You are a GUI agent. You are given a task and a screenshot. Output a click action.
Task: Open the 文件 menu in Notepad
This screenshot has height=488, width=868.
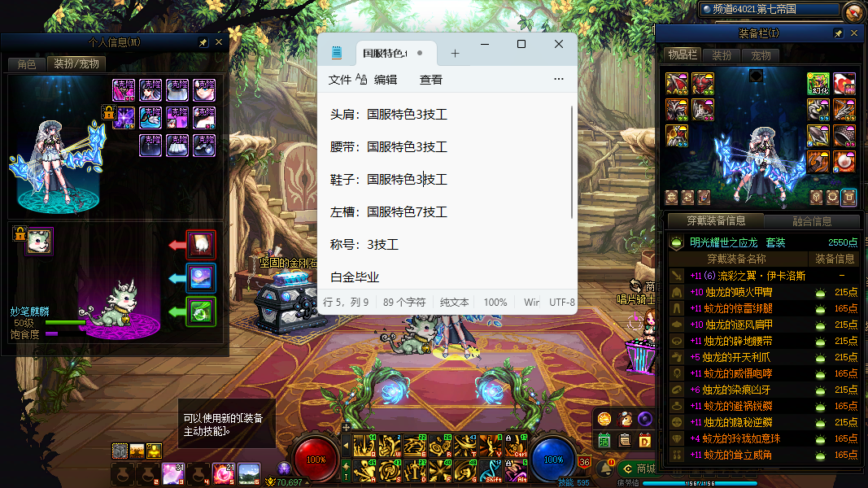point(340,80)
